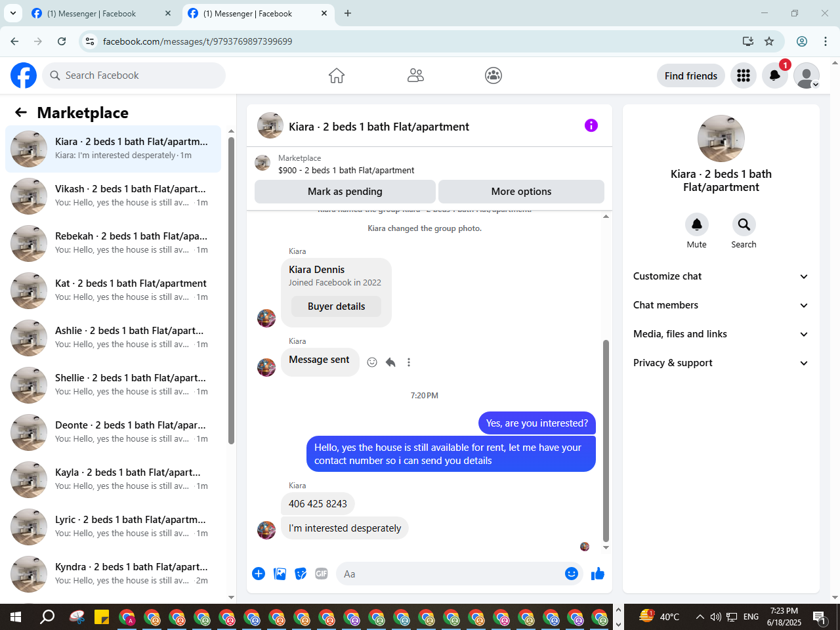840x630 pixels.
Task: Open more options for 'Message sent' message
Action: point(409,362)
